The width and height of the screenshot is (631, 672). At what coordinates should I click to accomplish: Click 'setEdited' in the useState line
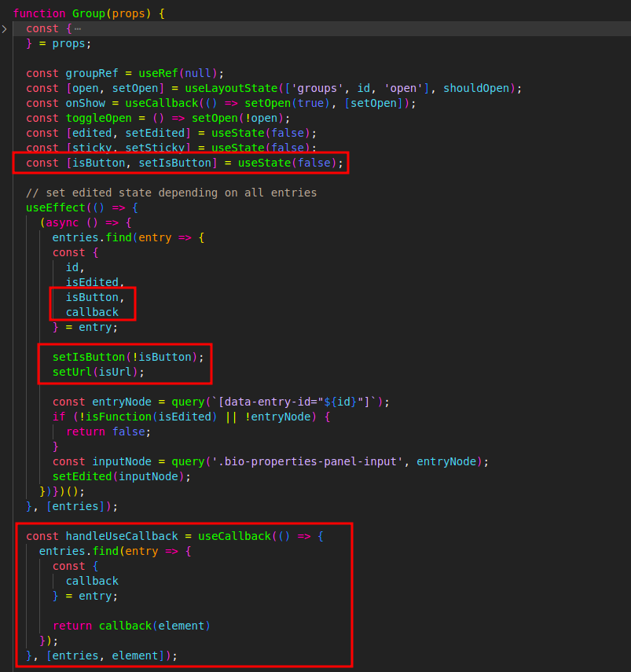(x=155, y=134)
